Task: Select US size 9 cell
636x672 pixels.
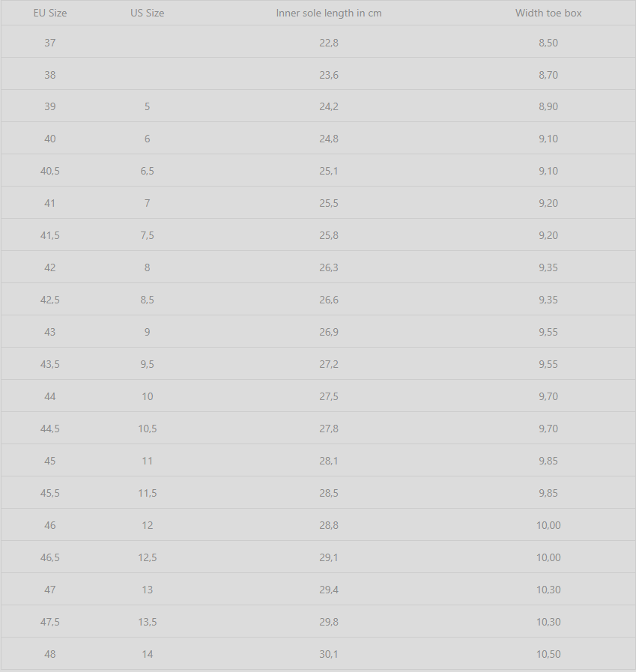Action: [148, 332]
